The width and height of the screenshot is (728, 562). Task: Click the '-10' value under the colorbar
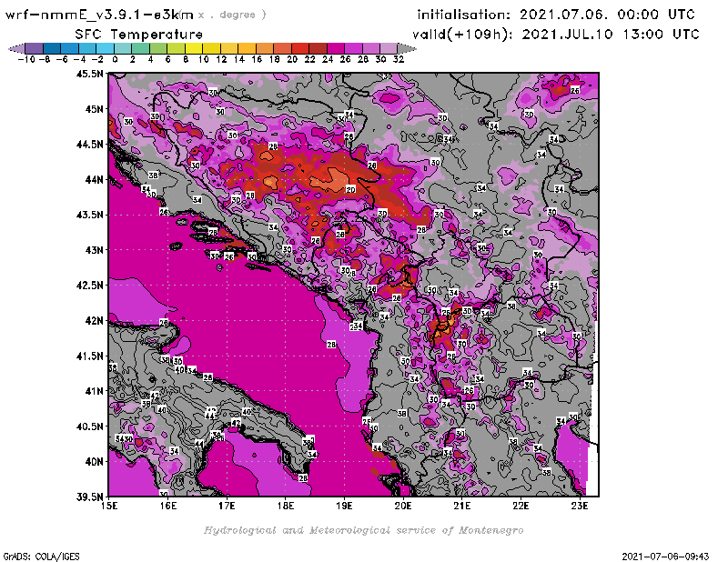tap(26, 60)
